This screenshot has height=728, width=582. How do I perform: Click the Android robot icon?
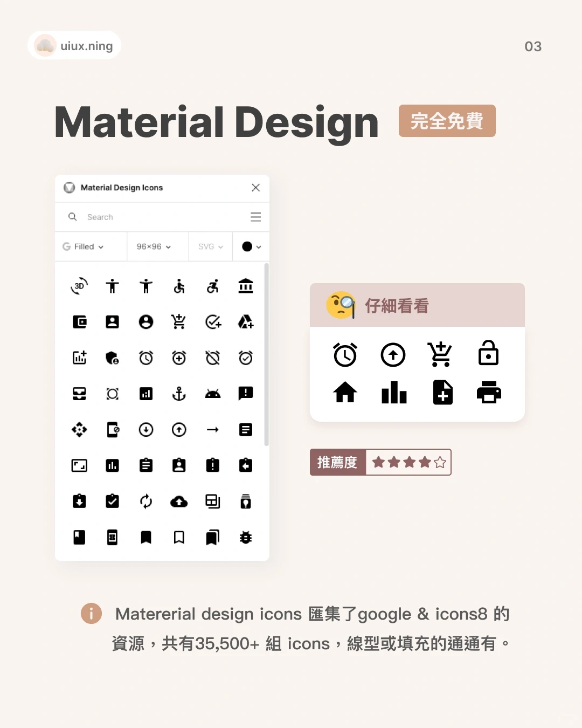click(213, 394)
